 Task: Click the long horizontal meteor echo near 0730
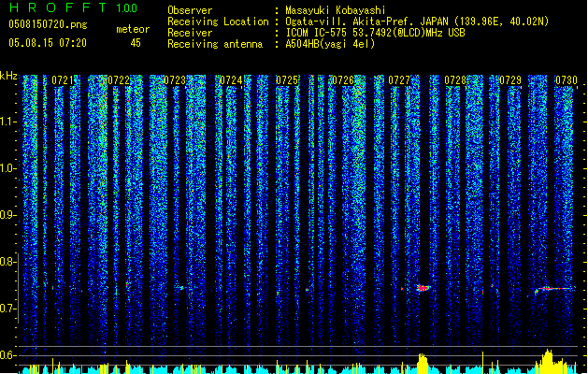(x=555, y=289)
